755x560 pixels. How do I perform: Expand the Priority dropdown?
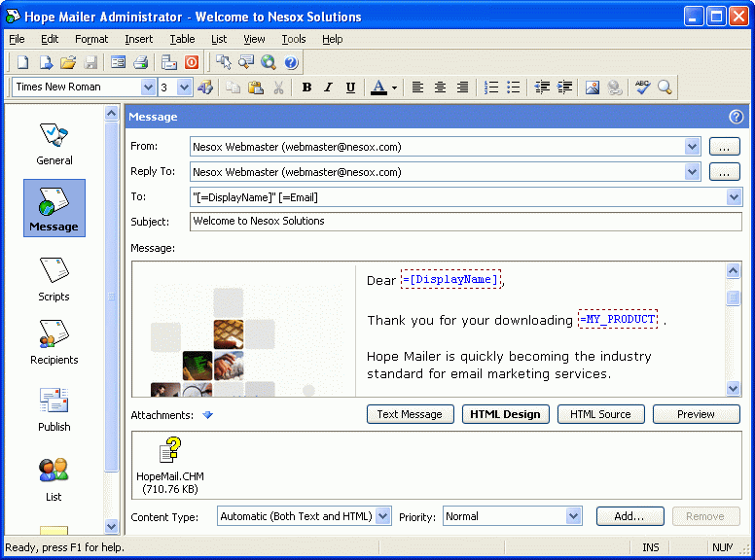[573, 516]
